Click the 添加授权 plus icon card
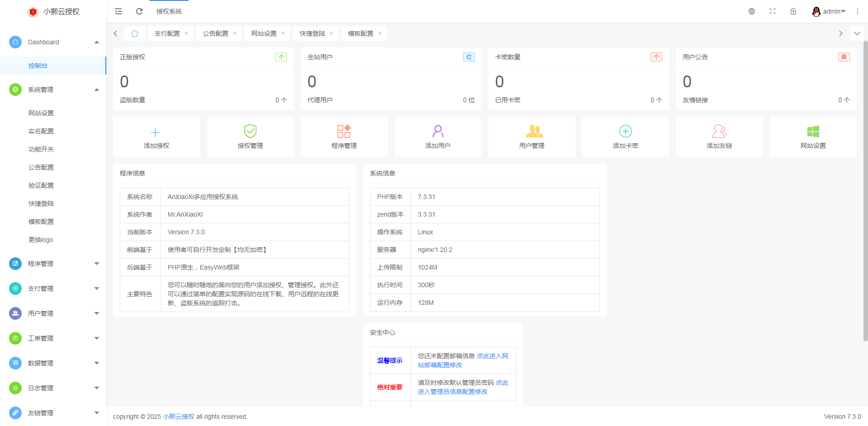This screenshot has height=426, width=868. pos(156,136)
